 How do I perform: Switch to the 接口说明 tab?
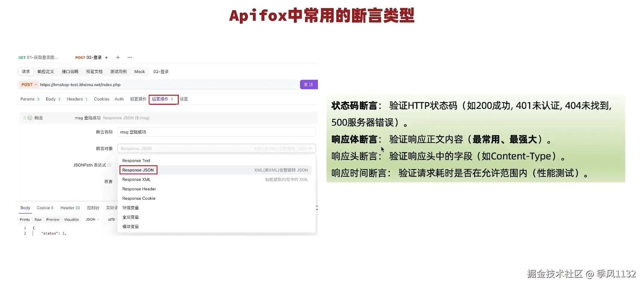(70, 72)
